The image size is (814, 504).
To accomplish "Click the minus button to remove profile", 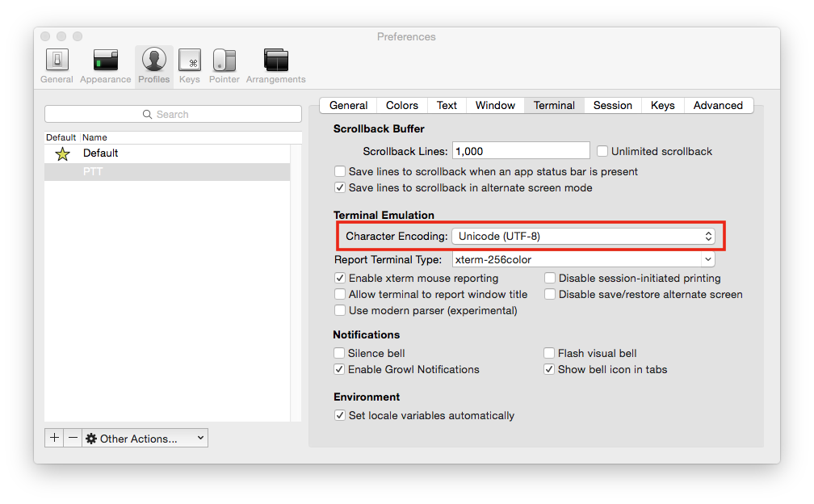I will 73,438.
